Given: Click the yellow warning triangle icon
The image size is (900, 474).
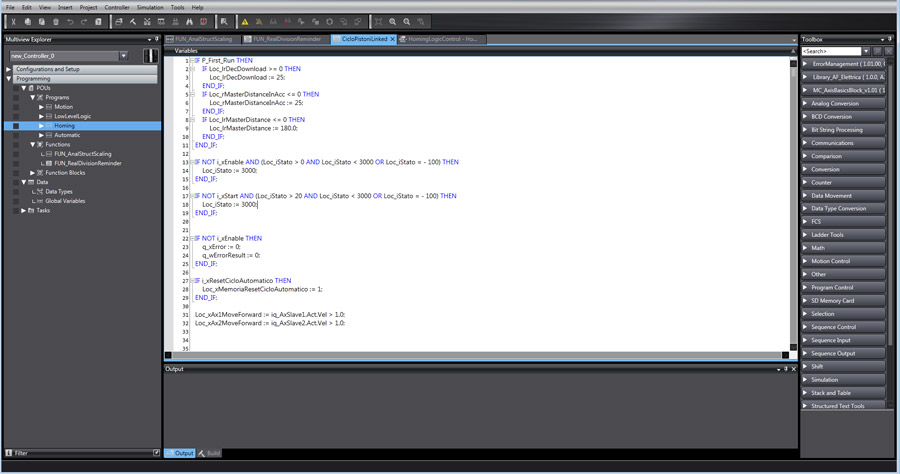Looking at the screenshot, I should tap(245, 21).
